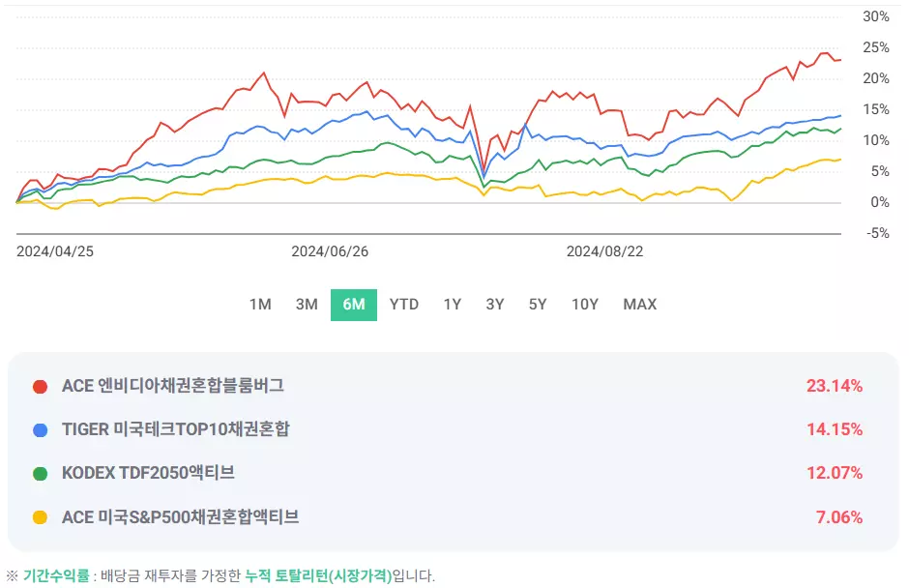Image resolution: width=909 pixels, height=588 pixels.
Task: Select the 1M period tab
Action: pos(259,304)
